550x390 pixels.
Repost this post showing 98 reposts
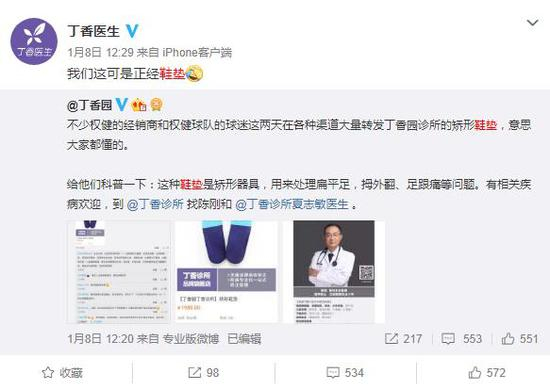click(203, 372)
